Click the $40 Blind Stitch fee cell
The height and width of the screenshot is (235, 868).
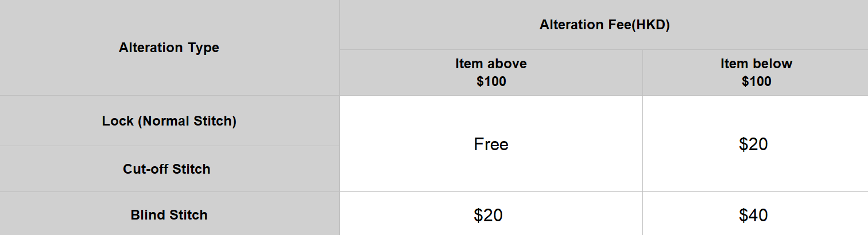coord(753,216)
